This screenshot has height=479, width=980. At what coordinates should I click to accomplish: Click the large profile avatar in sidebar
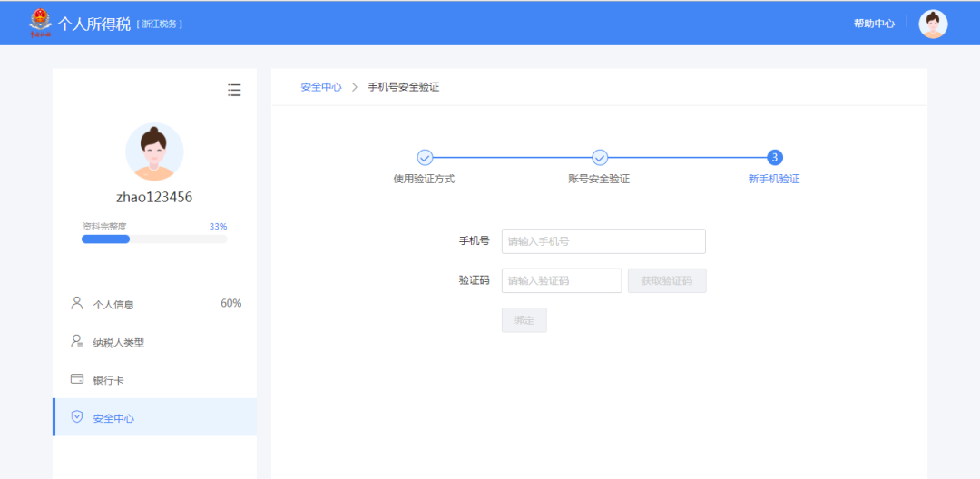click(154, 152)
